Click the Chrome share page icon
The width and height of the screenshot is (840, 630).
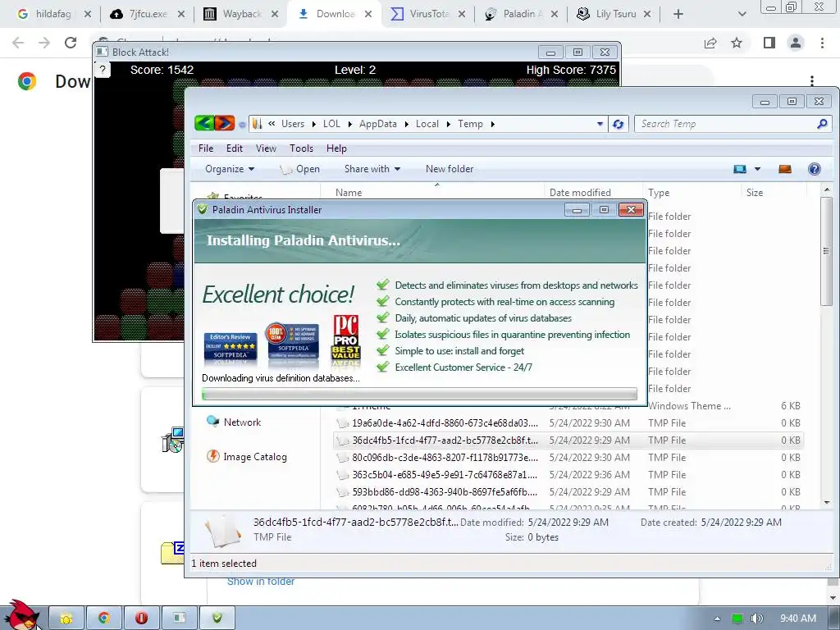click(710, 43)
